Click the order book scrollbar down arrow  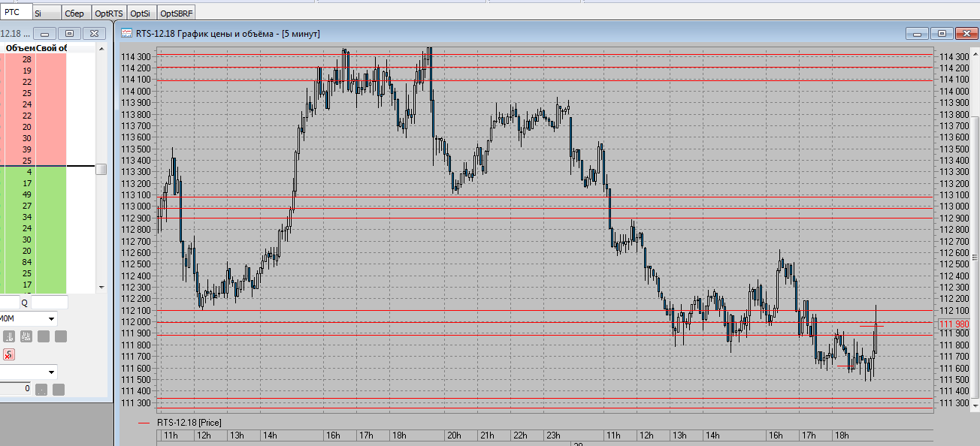101,287
